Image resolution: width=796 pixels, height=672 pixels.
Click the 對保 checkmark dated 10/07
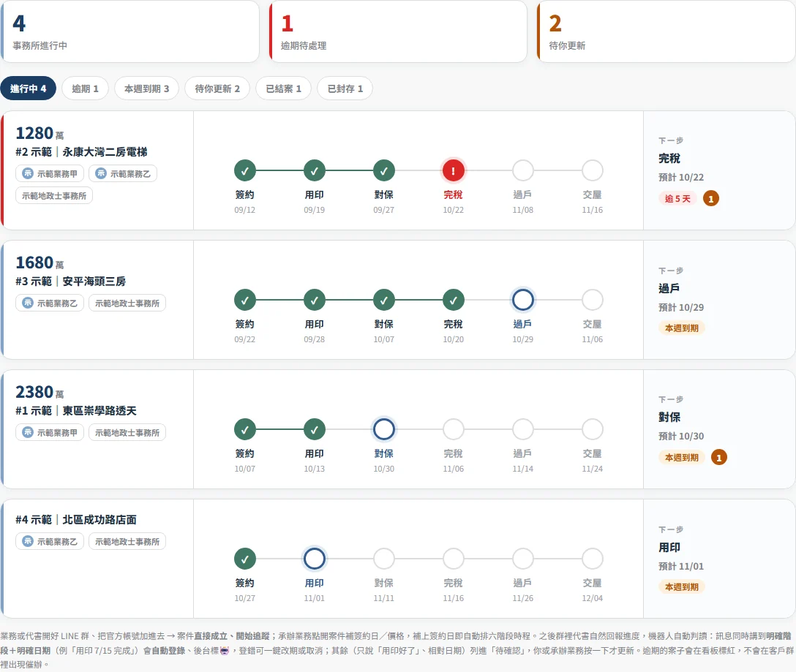click(384, 300)
